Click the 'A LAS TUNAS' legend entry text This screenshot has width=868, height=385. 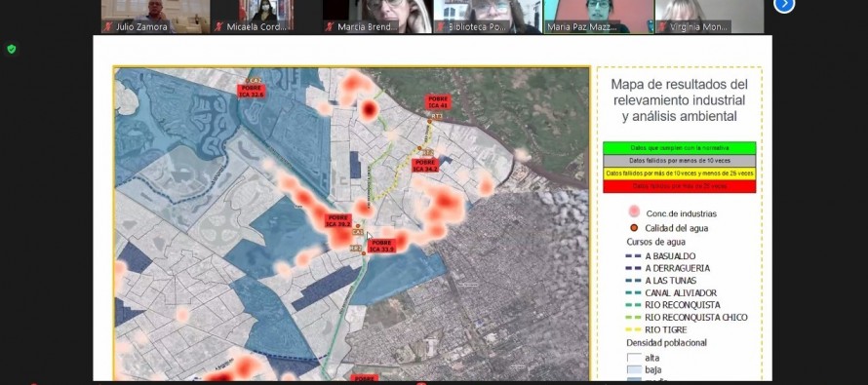pos(670,281)
